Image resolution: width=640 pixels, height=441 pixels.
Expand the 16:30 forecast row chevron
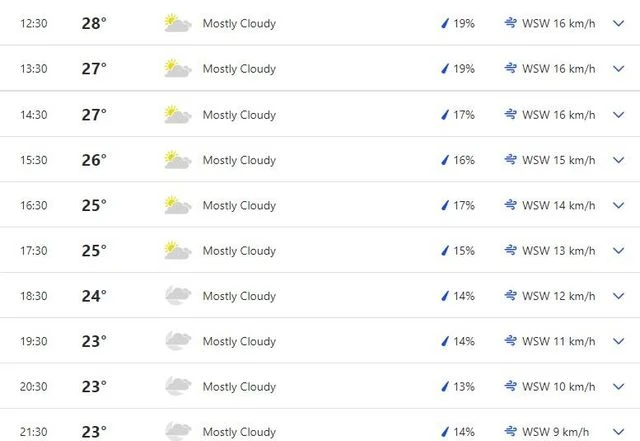point(617,205)
